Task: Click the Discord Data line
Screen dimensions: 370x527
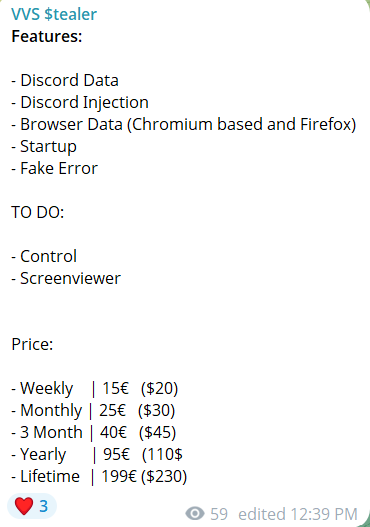Action: tap(65, 80)
